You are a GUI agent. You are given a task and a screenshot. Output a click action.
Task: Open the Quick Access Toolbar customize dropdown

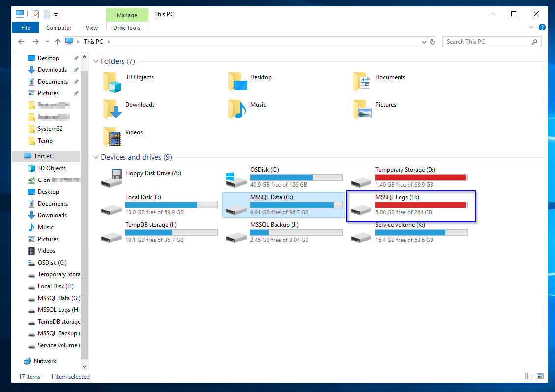(56, 14)
